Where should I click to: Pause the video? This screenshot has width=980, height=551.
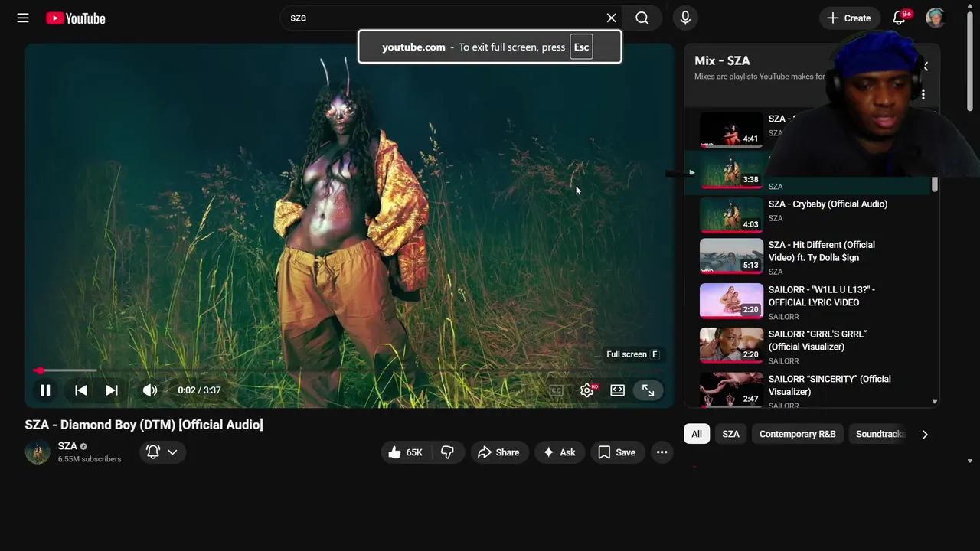tap(45, 390)
